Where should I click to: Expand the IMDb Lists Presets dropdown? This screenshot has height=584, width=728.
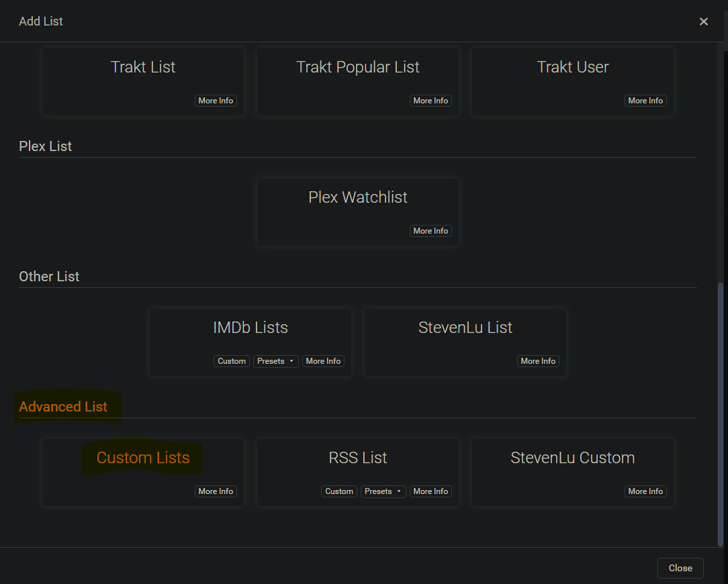click(x=276, y=361)
